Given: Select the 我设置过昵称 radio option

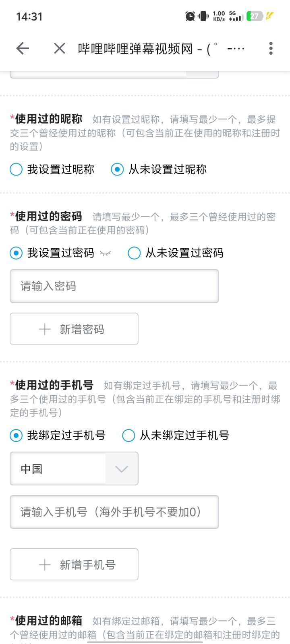Looking at the screenshot, I should point(16,169).
